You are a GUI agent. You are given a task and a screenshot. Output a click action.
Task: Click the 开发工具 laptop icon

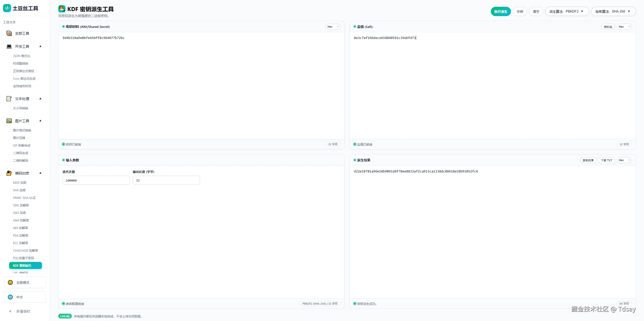[9, 47]
